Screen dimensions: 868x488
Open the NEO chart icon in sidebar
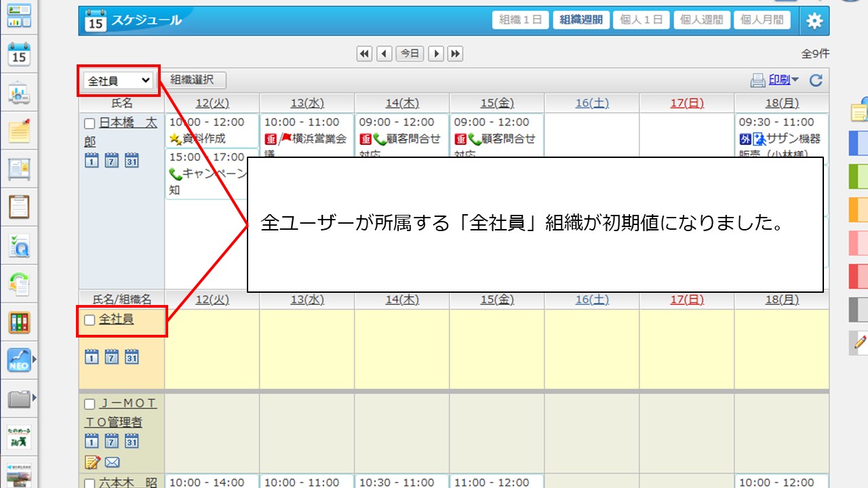point(19,361)
